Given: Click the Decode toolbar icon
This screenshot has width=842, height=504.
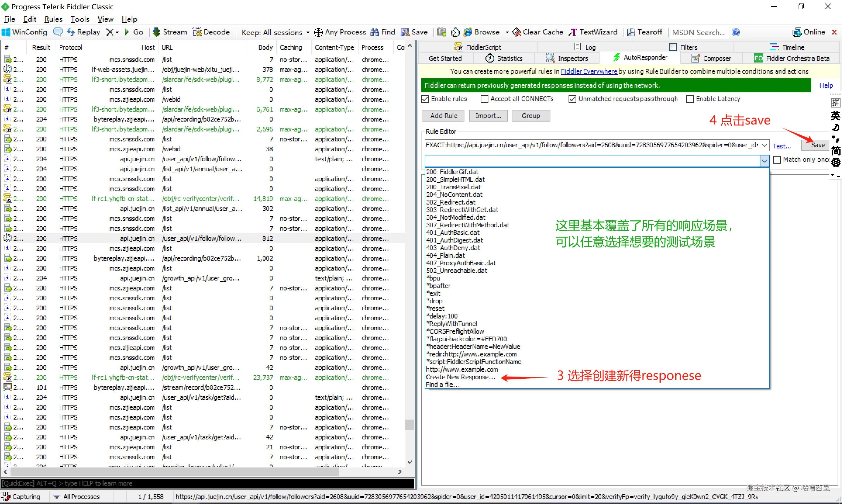Looking at the screenshot, I should point(197,32).
